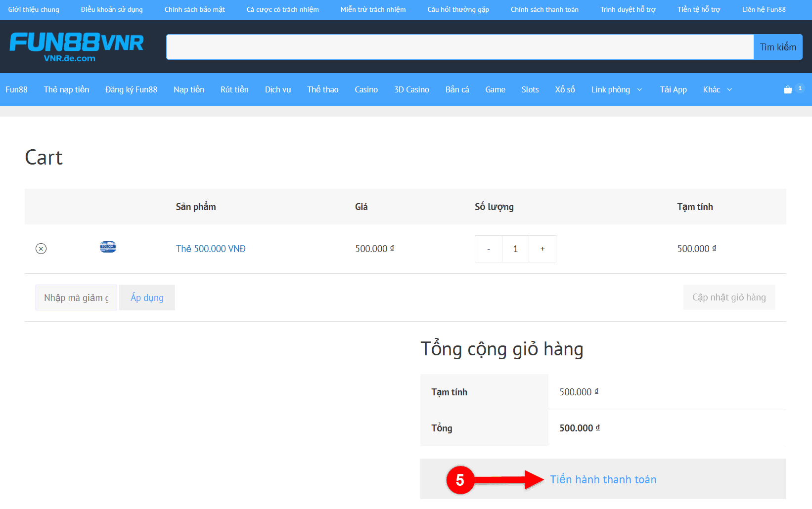The height and width of the screenshot is (509, 812).
Task: Open the Thẻ 500.000 VNĐ product link
Action: (211, 249)
